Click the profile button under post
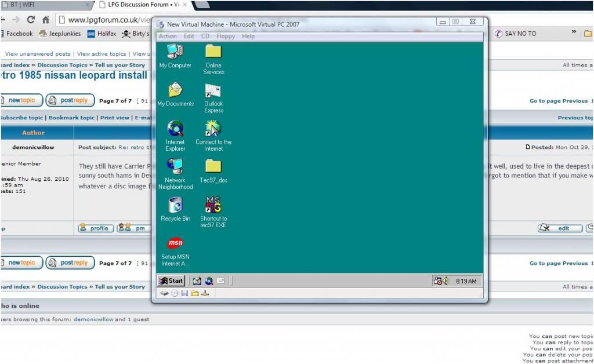The image size is (594, 364). tap(96, 228)
